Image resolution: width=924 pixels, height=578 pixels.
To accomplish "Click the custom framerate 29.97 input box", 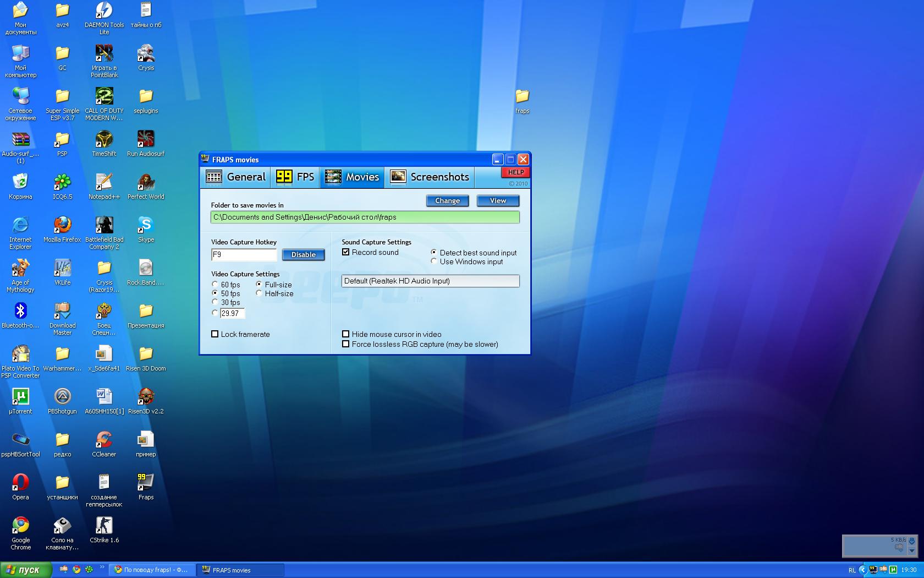I will (x=233, y=313).
